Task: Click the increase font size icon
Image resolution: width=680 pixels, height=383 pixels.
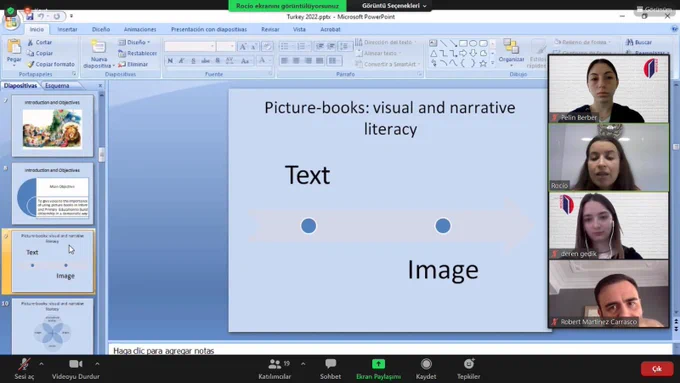Action: pos(243,46)
